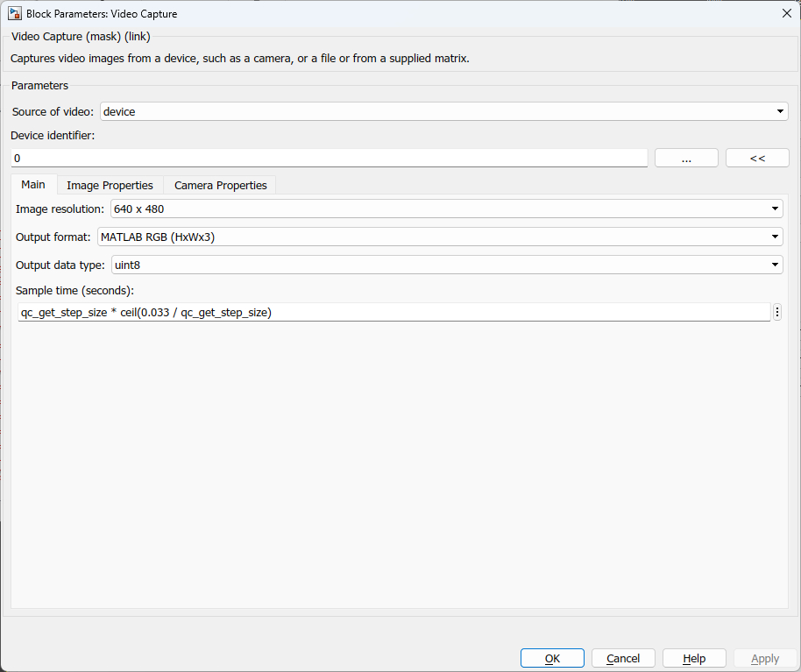Click the Device identifier input field
Screen dimensions: 801x672
click(329, 158)
